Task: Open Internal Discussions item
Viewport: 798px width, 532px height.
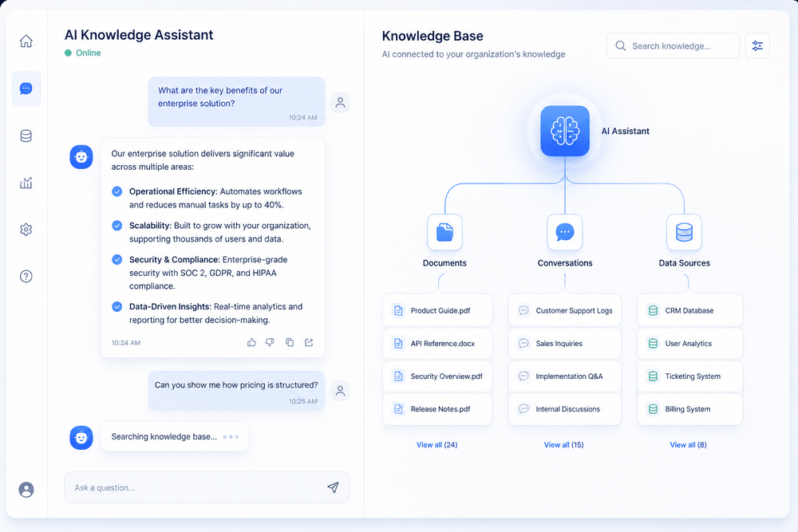Action: 565,409
